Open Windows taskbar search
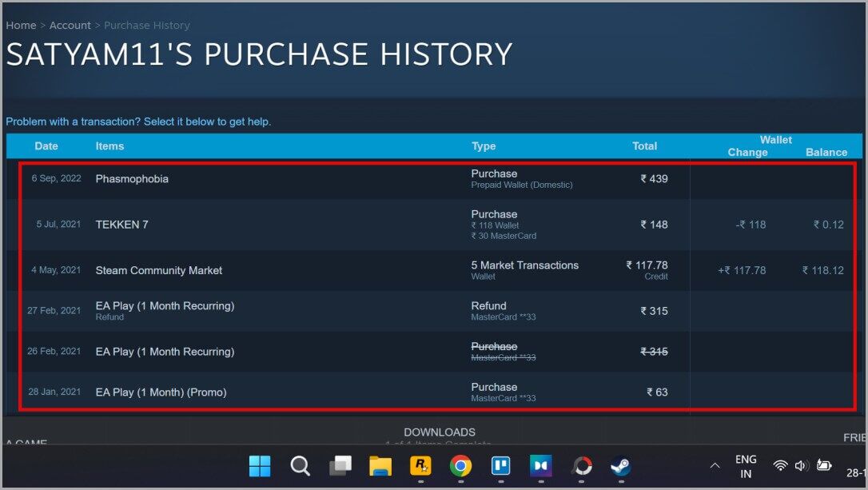Image resolution: width=868 pixels, height=490 pixels. click(x=300, y=466)
